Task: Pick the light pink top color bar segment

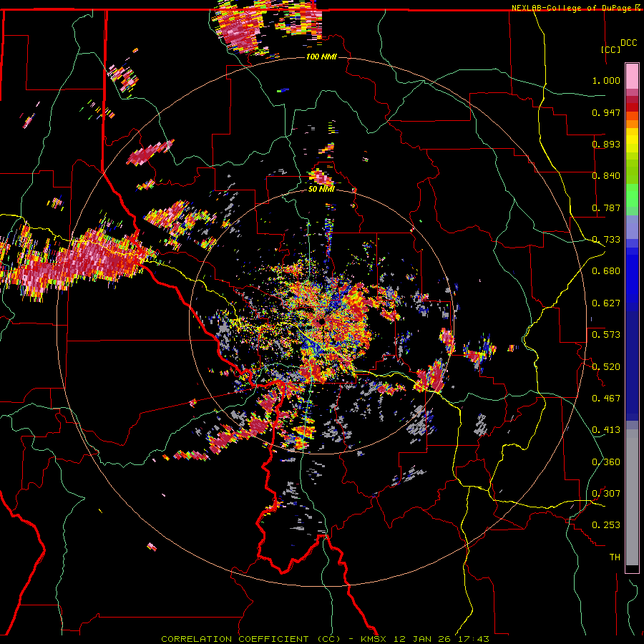Action: [632, 76]
